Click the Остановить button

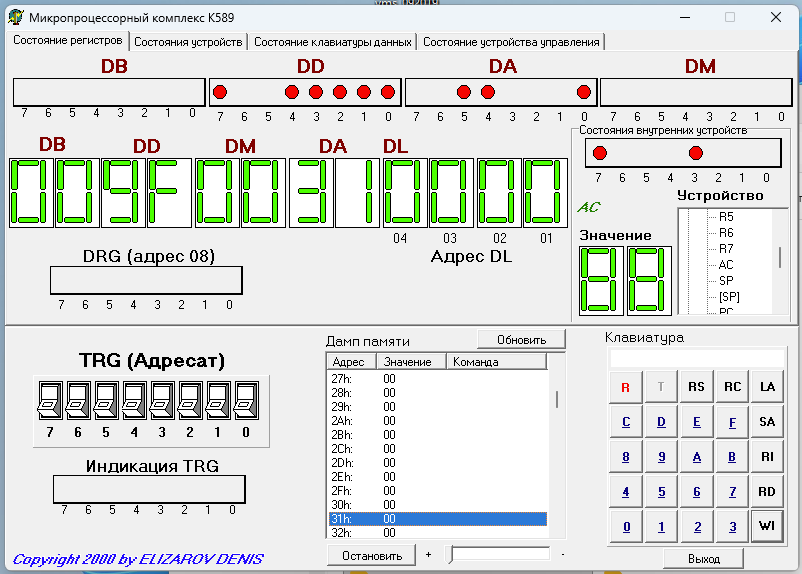point(372,555)
